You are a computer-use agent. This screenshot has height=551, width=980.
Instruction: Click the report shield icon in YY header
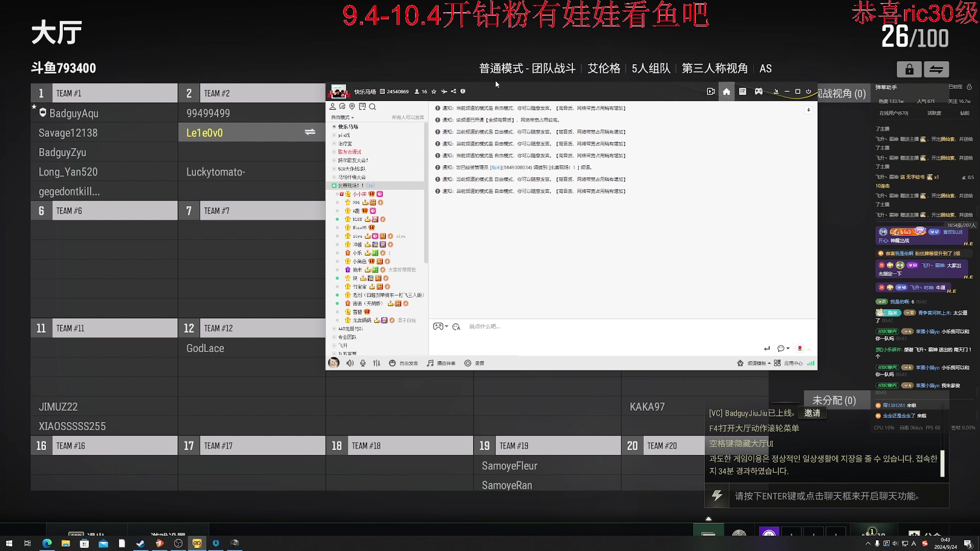[463, 92]
